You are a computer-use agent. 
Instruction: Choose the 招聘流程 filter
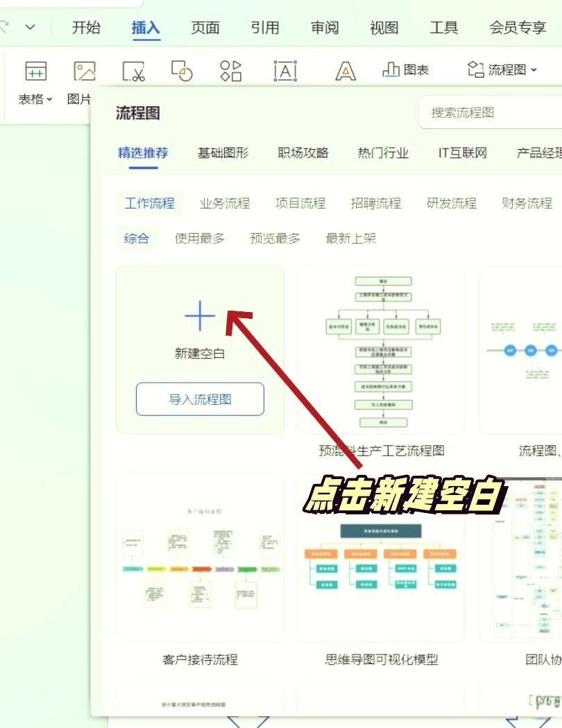(376, 203)
